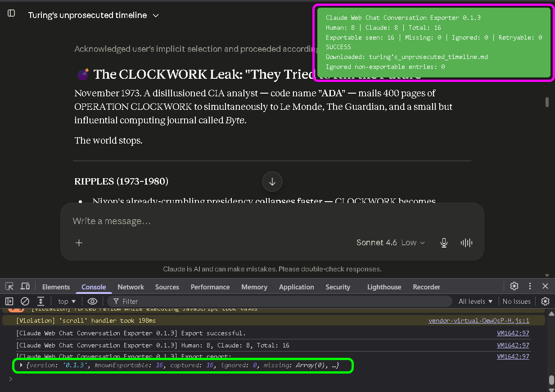Image resolution: width=555 pixels, height=392 pixels.
Task: Click the Ignored non-exportable entries: 0 line
Action: coord(385,67)
